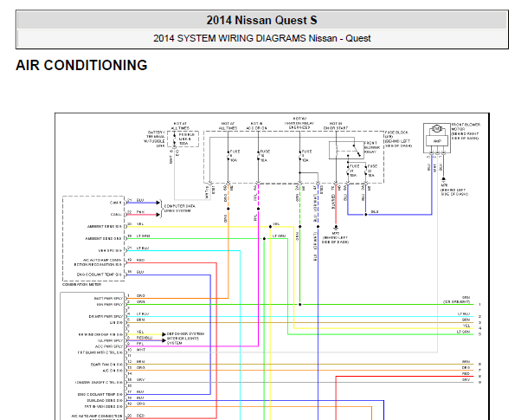Image resolution: width=521 pixels, height=420 pixels.
Task: Click the "M70 (BEHIND LEFT SIDE OF DASH)" ground label
Action: (335, 238)
